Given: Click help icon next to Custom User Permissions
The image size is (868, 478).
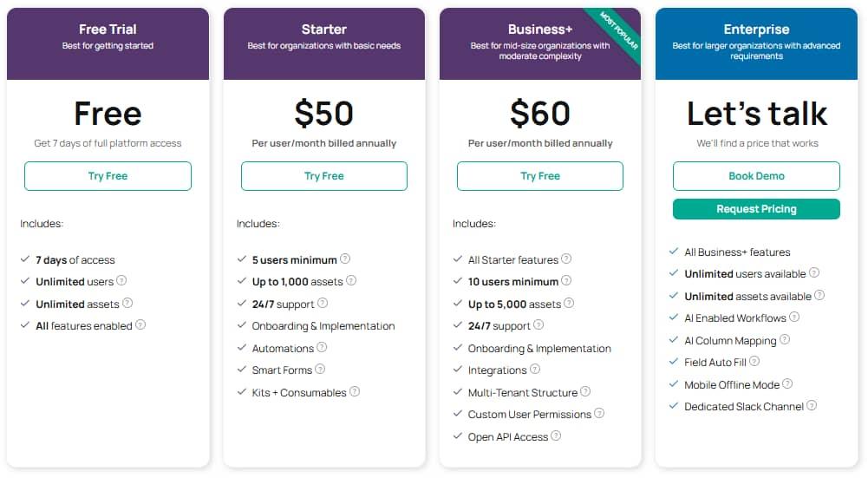Looking at the screenshot, I should click(599, 414).
